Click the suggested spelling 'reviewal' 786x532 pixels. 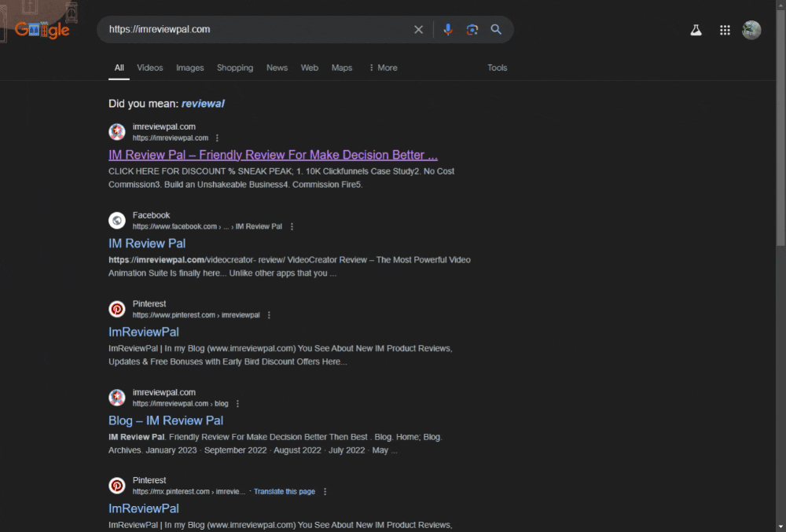(203, 103)
